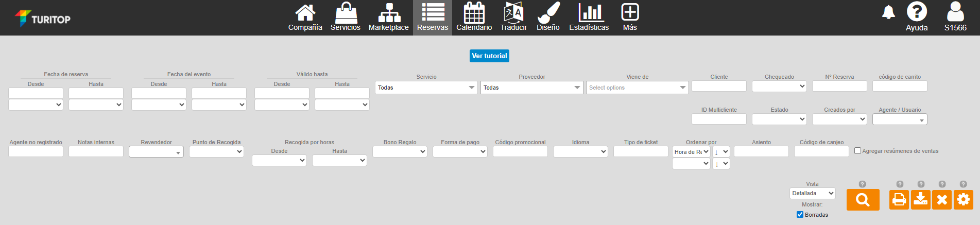Expand the Viene de Select options dropdown

tap(637, 88)
